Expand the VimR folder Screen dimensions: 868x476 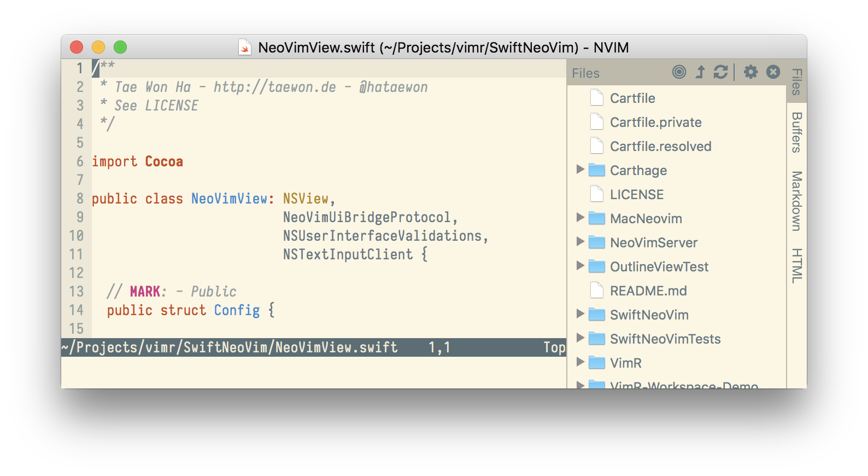[580, 362]
